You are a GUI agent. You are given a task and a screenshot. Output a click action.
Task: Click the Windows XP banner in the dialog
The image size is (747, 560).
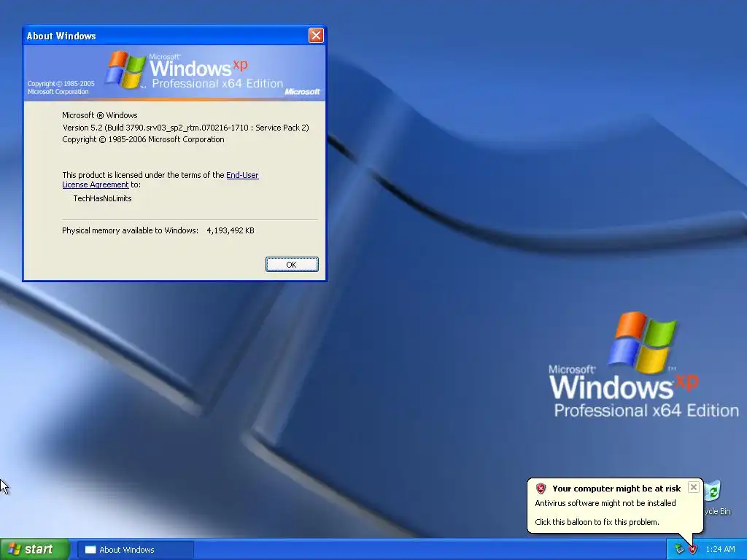point(174,73)
